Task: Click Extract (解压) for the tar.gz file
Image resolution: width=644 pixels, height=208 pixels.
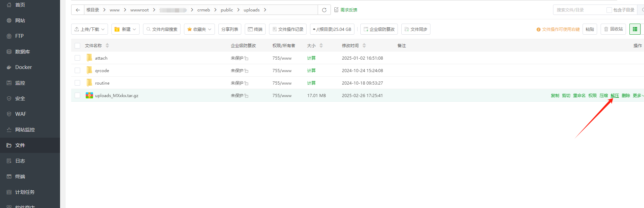Action: click(x=614, y=96)
